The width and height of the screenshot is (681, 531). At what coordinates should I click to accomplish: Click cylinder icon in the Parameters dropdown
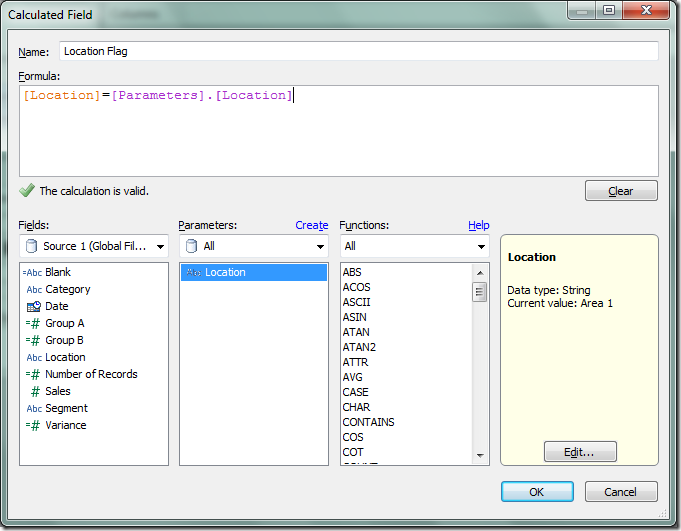click(x=192, y=246)
